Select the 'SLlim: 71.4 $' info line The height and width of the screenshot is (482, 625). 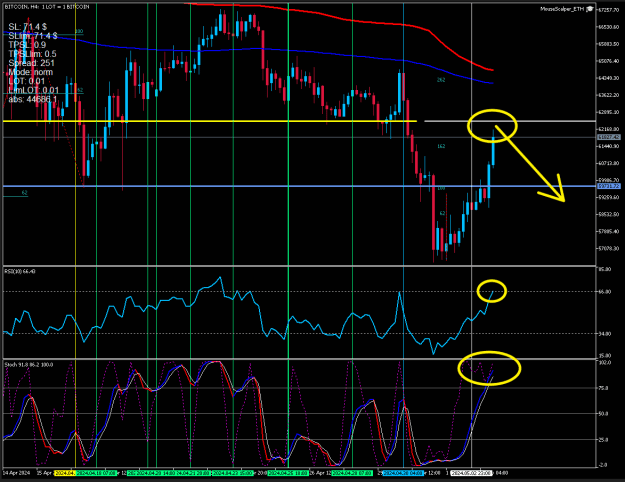[x=33, y=36]
